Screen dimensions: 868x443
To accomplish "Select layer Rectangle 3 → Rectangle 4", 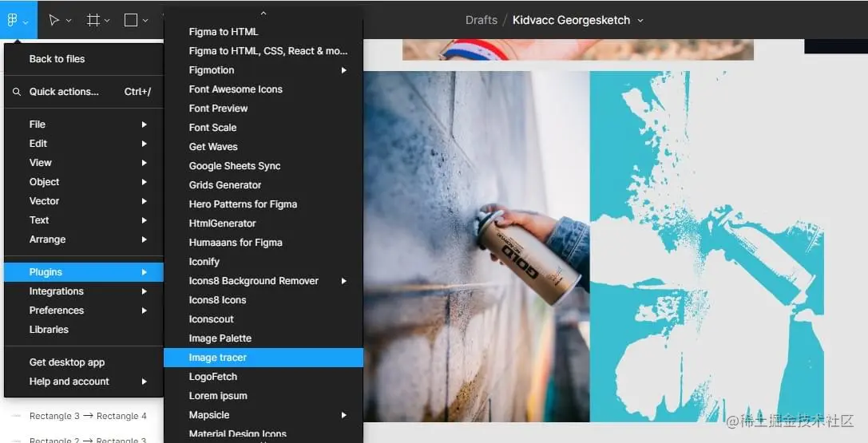I will click(88, 416).
